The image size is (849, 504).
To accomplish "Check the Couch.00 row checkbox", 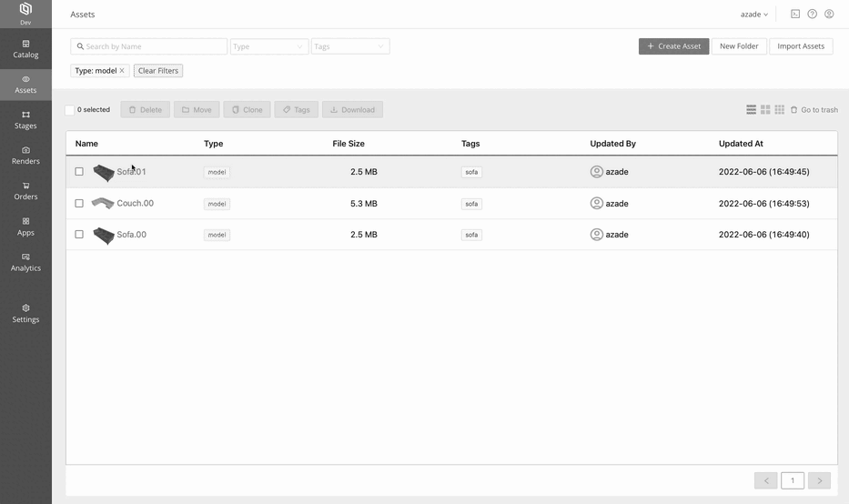I will point(79,203).
